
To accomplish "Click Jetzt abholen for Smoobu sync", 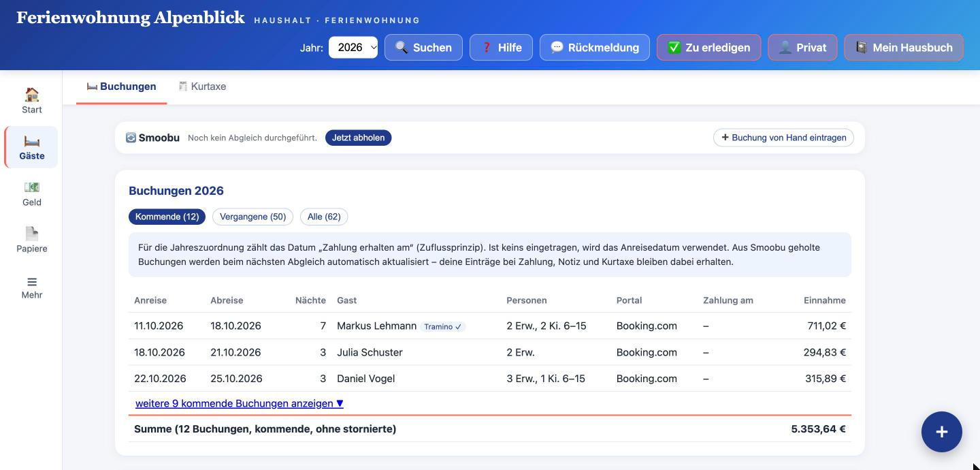I will [358, 138].
